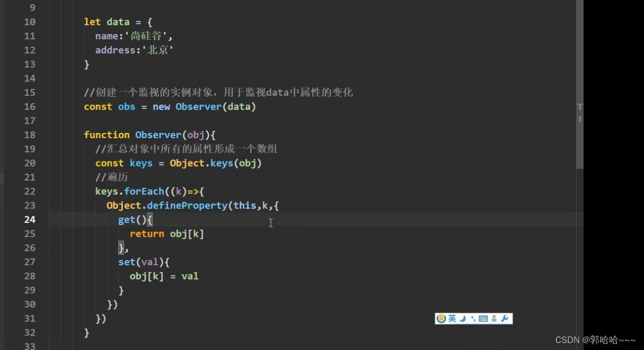Open the soft keyboard from IME toolbar
Viewport: 644px width, 350px height.
pyautogui.click(x=483, y=319)
